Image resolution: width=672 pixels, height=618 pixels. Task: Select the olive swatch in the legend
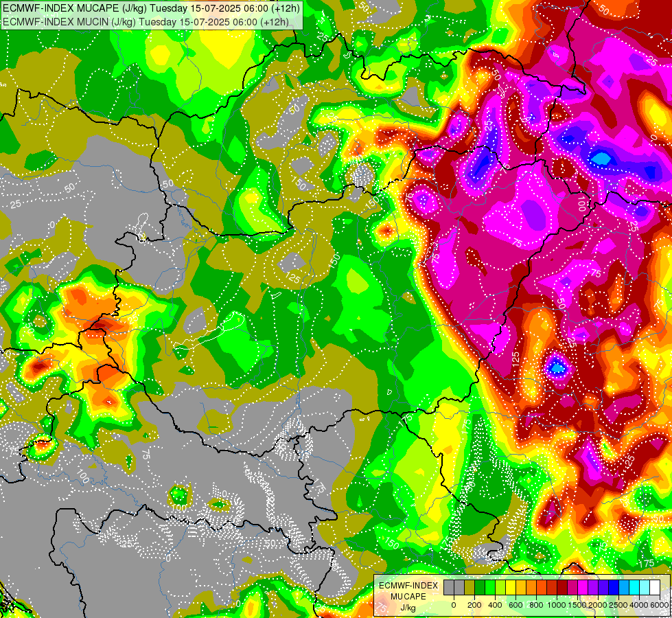[470, 588]
